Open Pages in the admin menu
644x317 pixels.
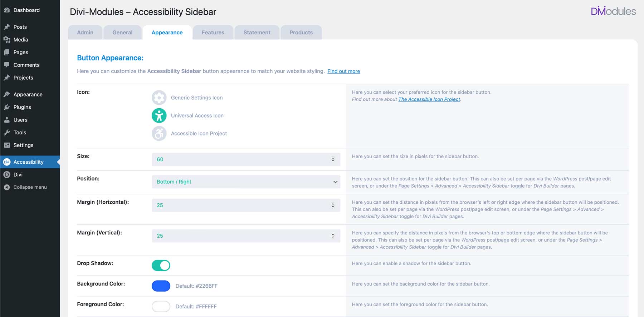click(30, 52)
